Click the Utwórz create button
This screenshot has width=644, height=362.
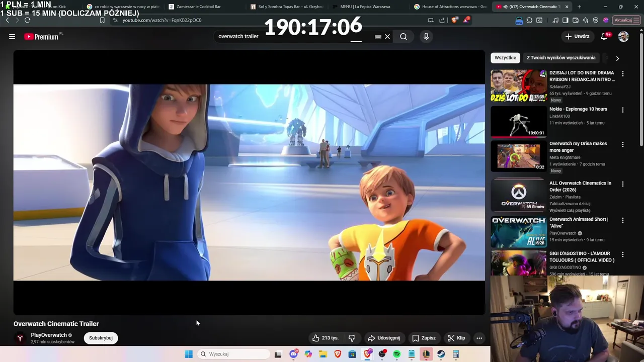pos(577,36)
